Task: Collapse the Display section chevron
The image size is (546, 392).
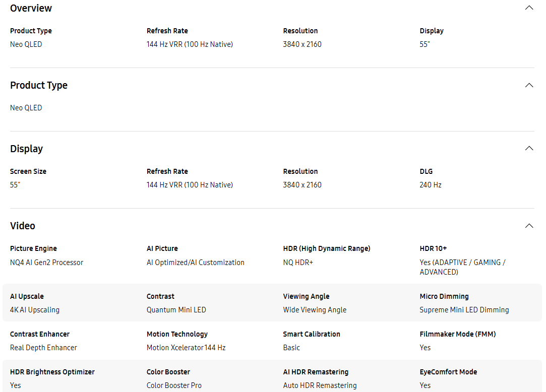Action: tap(529, 148)
